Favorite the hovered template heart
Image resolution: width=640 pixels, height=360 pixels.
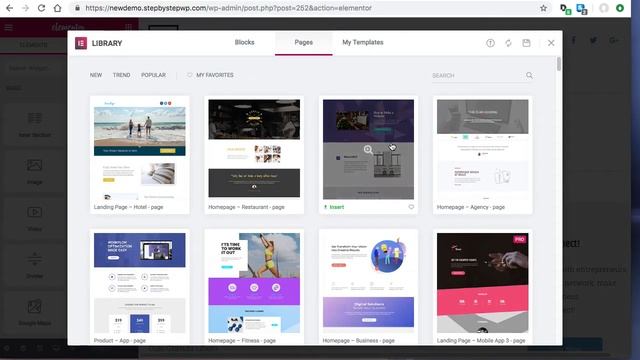coord(411,207)
